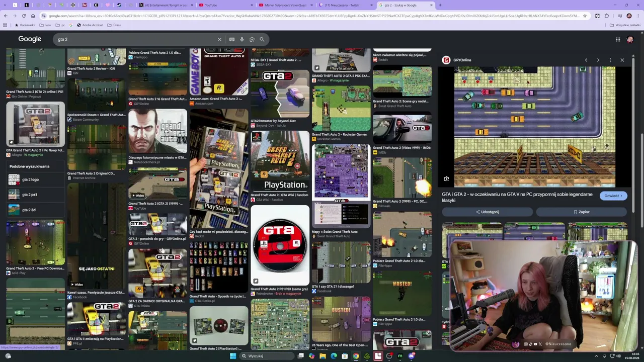
Task: Open the Dress bookmarks folder
Action: click(x=114, y=25)
